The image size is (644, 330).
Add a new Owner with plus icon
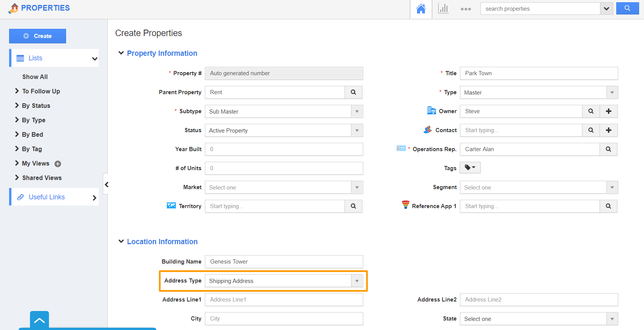pos(608,111)
